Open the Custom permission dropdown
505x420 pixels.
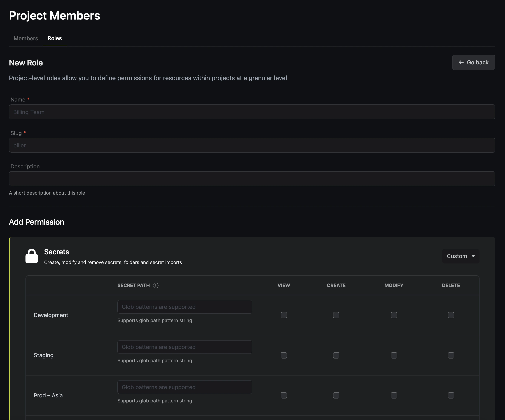click(460, 256)
